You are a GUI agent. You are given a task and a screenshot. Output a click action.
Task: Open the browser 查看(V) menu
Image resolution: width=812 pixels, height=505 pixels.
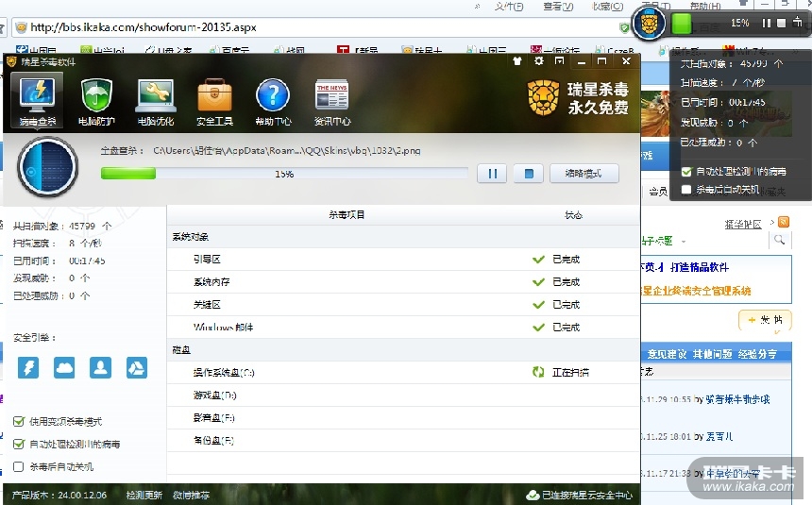coord(558,7)
